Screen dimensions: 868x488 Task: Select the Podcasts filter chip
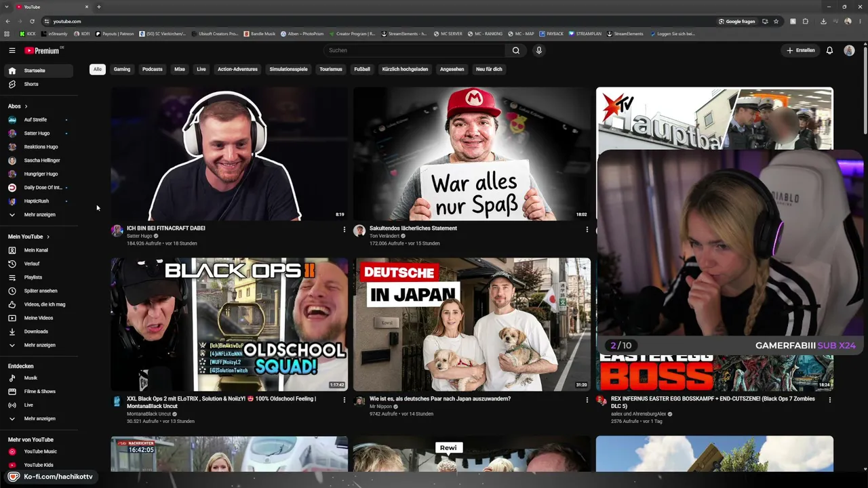pyautogui.click(x=153, y=69)
